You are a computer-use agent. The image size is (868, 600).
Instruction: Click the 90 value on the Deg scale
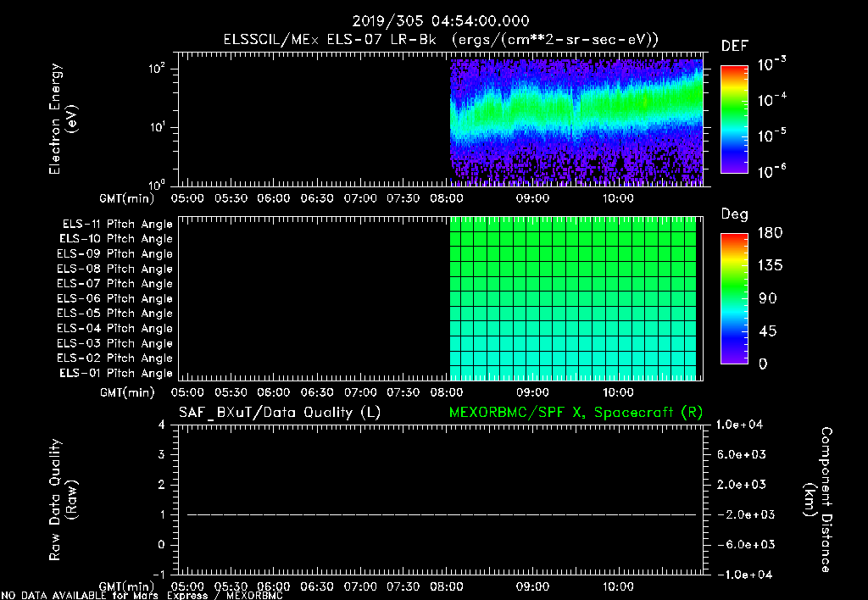pyautogui.click(x=768, y=299)
